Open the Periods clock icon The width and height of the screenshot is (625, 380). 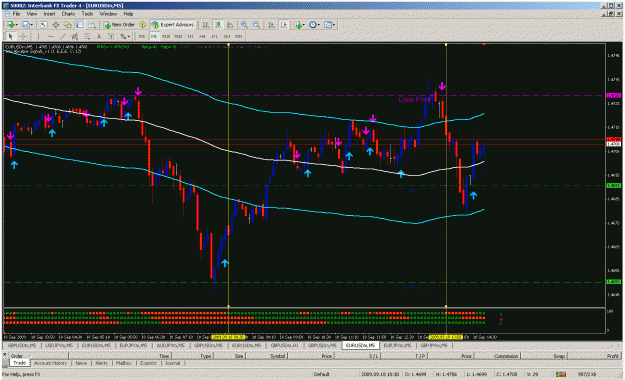(x=313, y=25)
